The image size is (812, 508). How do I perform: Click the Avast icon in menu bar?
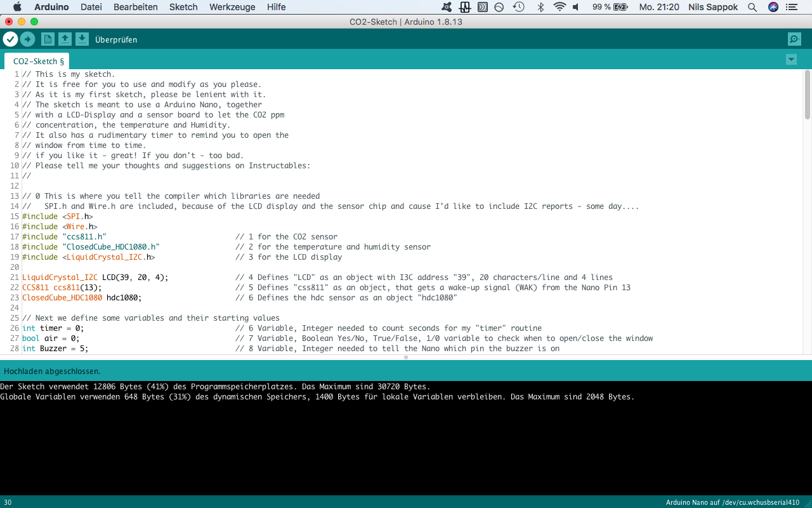click(447, 7)
